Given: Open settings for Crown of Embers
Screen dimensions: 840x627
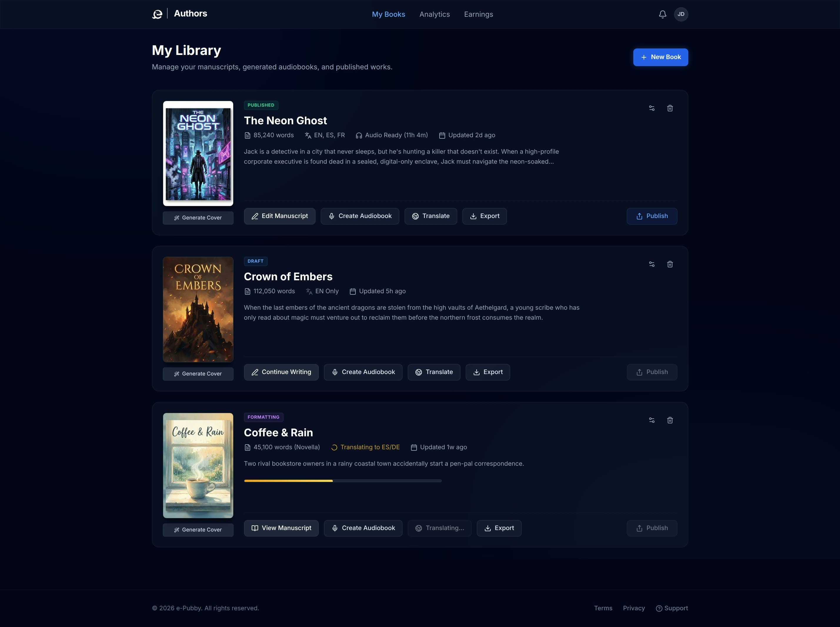Looking at the screenshot, I should [x=652, y=264].
